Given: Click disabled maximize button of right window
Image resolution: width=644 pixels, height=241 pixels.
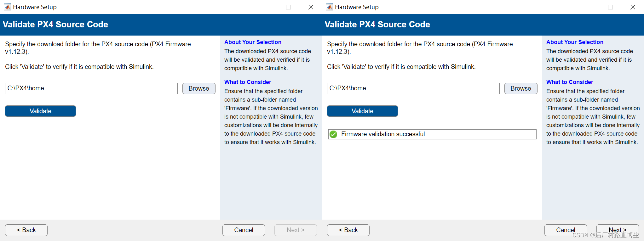Looking at the screenshot, I should click(x=610, y=7).
